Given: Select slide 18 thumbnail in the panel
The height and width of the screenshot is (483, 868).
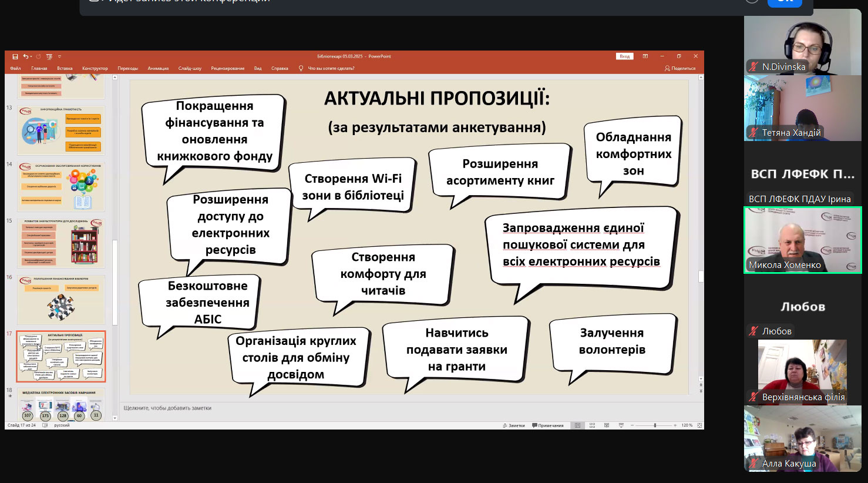Looking at the screenshot, I should click(x=61, y=404).
